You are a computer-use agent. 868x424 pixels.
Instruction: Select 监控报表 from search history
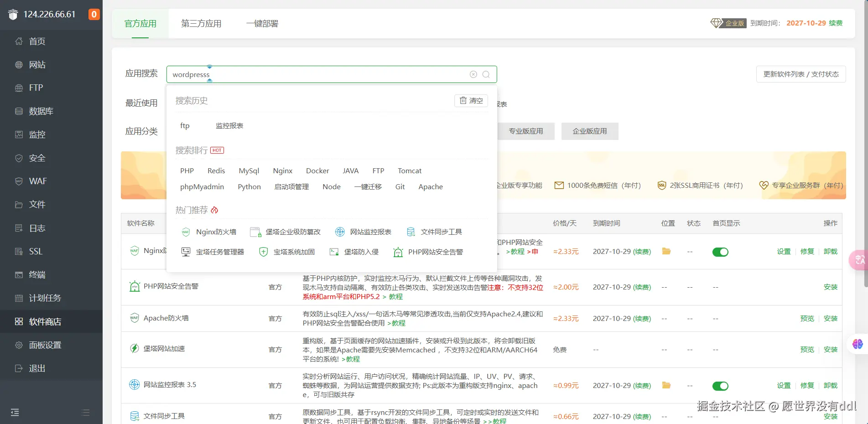(229, 126)
